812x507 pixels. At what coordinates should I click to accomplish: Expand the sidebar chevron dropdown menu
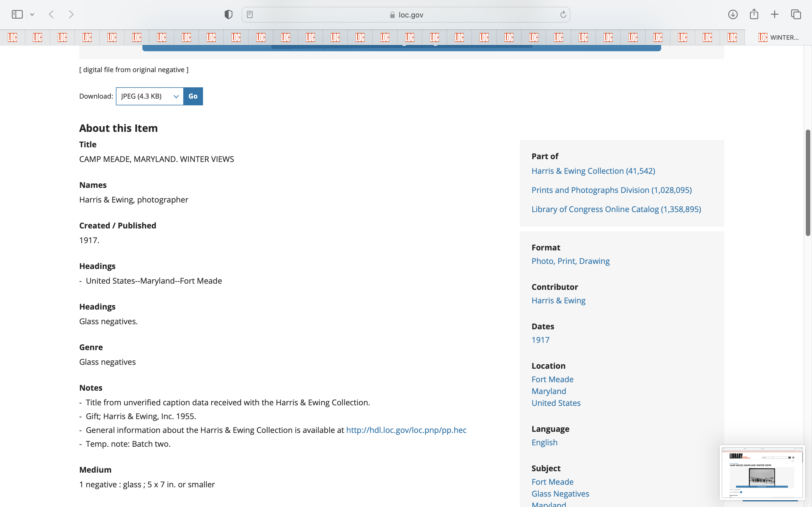pos(32,14)
